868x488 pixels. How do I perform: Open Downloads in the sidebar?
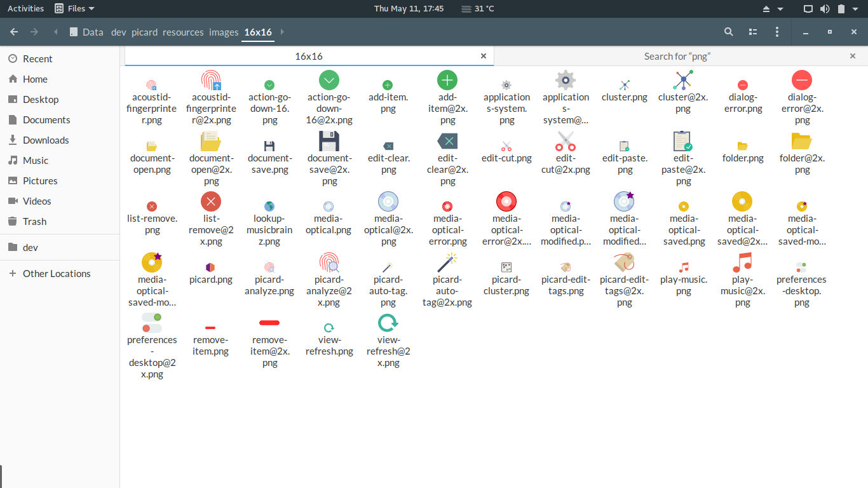pos(46,140)
